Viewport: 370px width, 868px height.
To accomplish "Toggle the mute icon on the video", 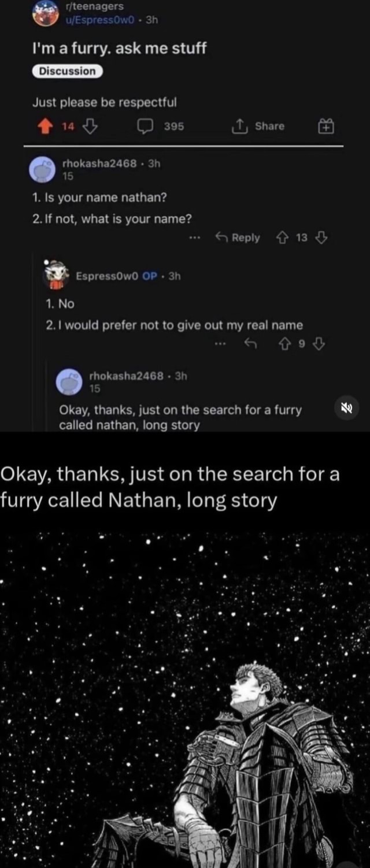I will pyautogui.click(x=347, y=409).
